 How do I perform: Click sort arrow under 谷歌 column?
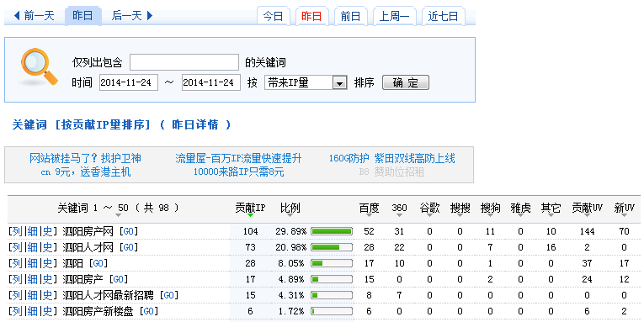point(429,215)
